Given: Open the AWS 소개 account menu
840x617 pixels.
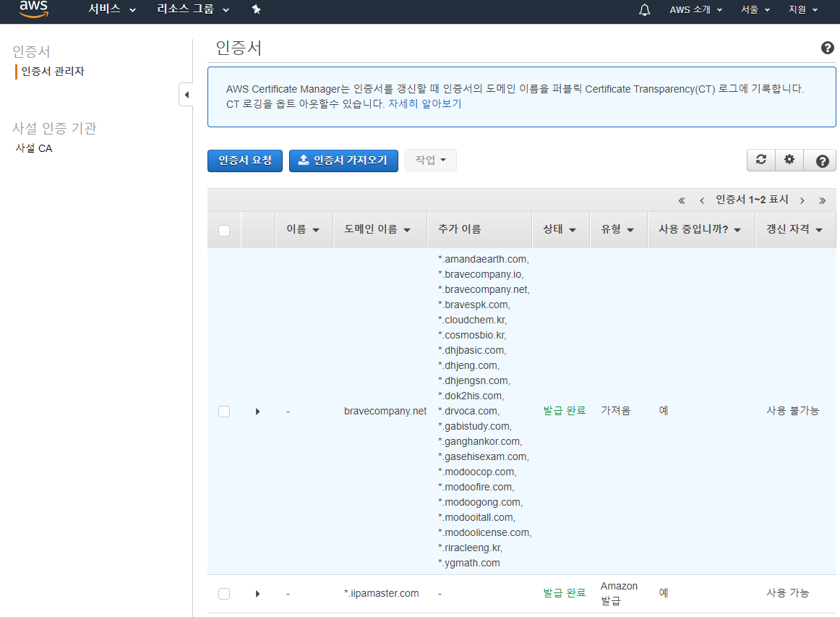Looking at the screenshot, I should pos(695,9).
